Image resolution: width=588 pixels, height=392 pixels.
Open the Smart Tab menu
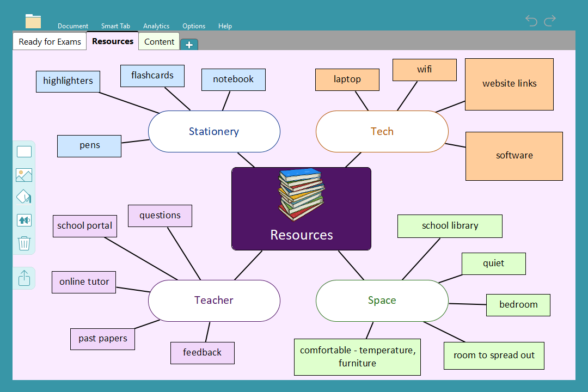tap(115, 26)
